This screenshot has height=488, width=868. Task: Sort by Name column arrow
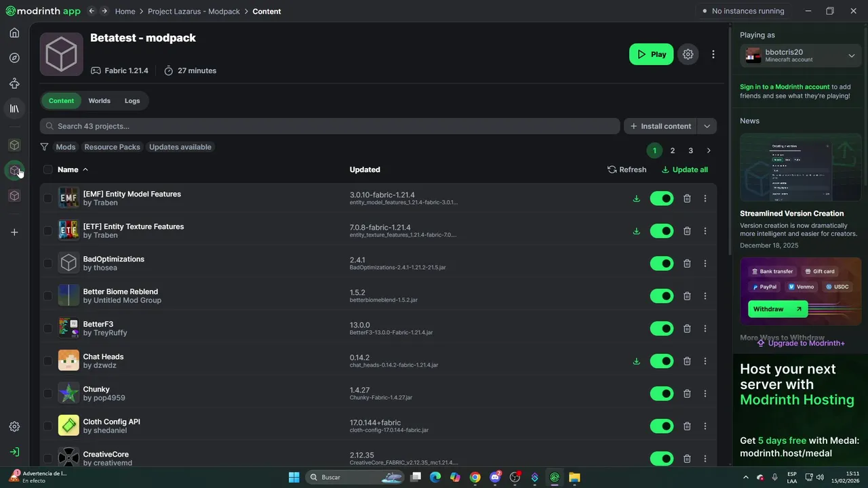tap(85, 169)
